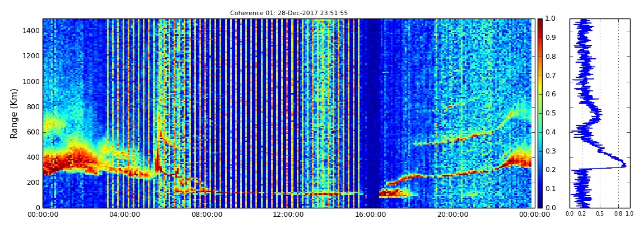
Task: Click the '1200' range tick label
Action: [x=32, y=56]
